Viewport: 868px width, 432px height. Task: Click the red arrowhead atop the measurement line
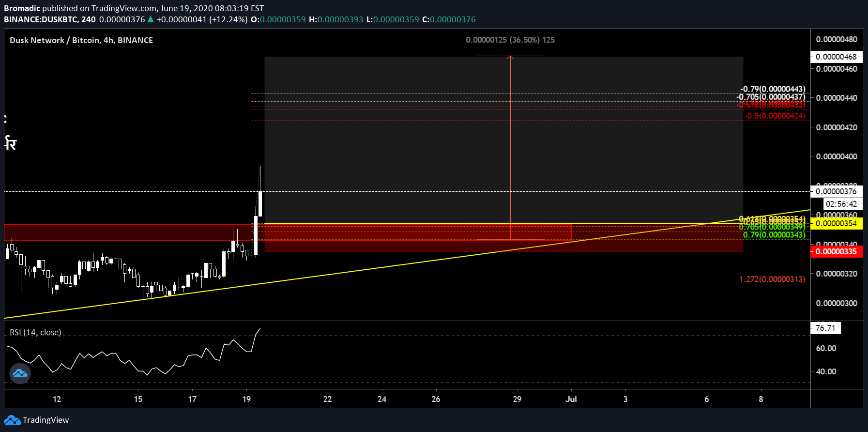[510, 58]
